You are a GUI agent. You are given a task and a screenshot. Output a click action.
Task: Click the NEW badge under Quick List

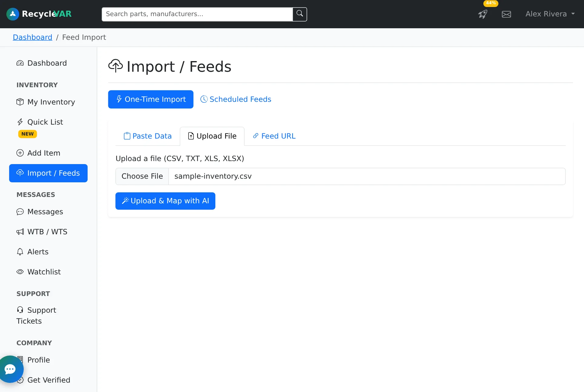(x=28, y=134)
